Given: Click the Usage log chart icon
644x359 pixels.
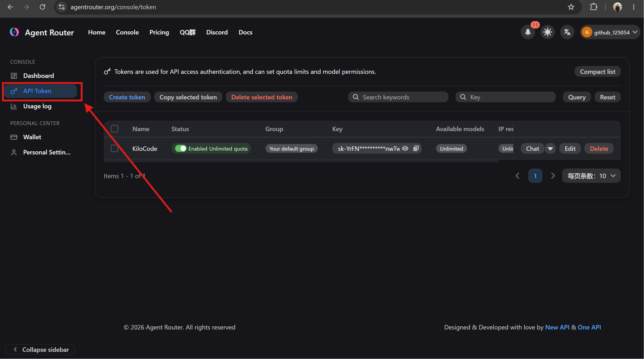Looking at the screenshot, I should 14,106.
